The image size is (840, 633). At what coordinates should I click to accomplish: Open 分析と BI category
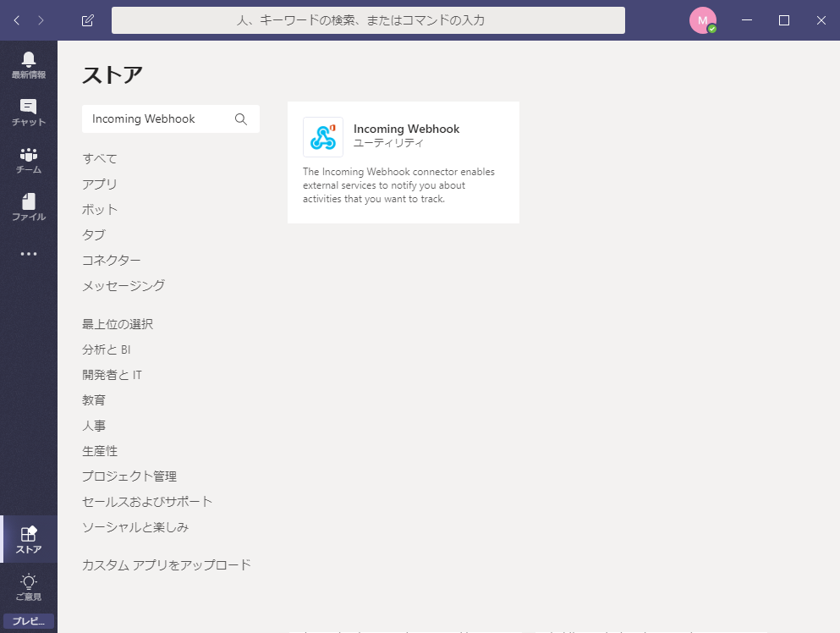(x=106, y=350)
